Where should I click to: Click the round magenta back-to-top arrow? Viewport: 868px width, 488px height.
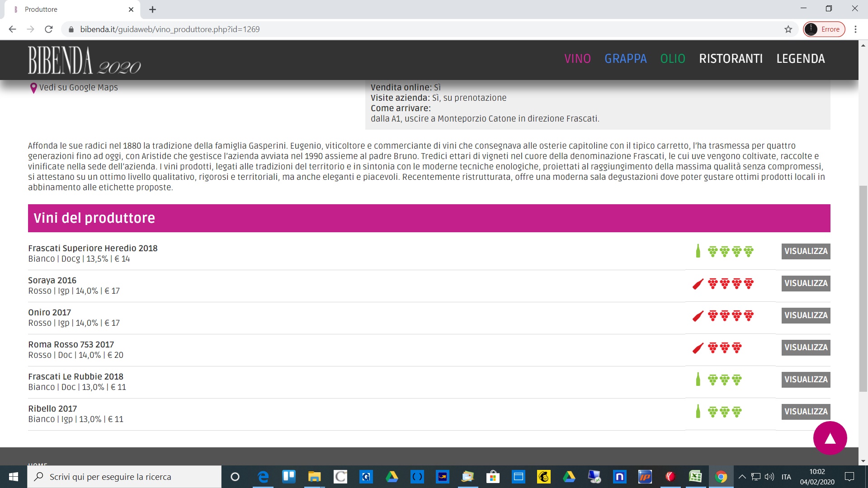830,438
